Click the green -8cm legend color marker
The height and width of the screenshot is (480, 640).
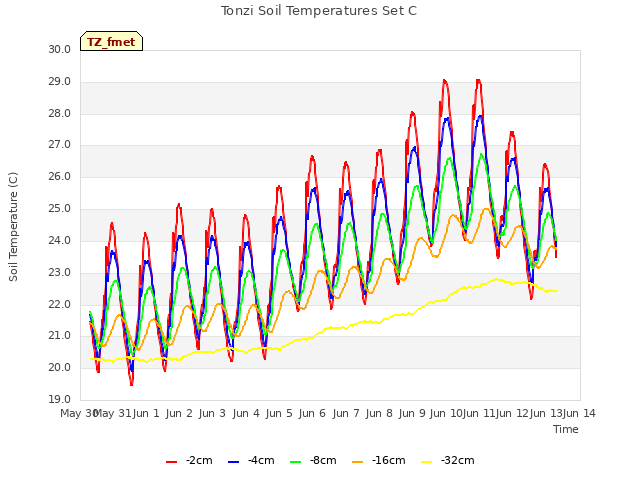point(296,462)
